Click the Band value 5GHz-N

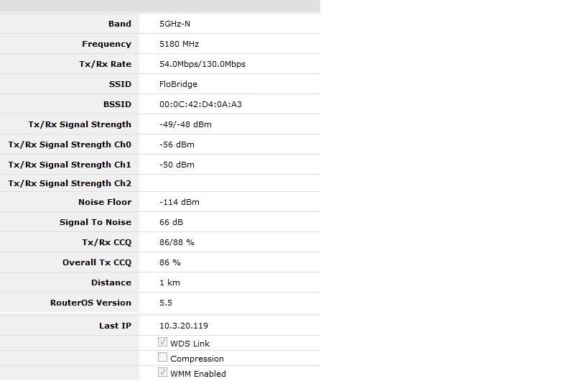point(175,24)
